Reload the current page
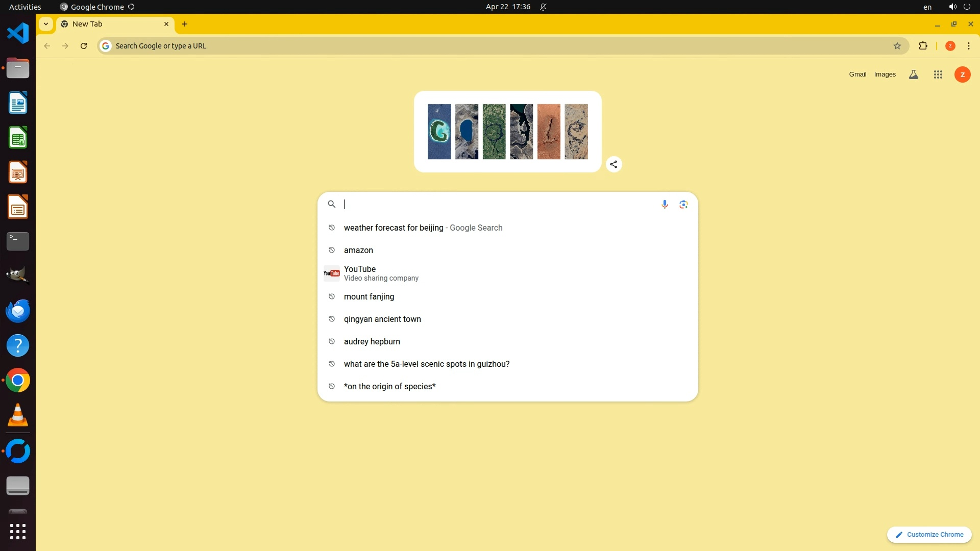 pos(84,46)
